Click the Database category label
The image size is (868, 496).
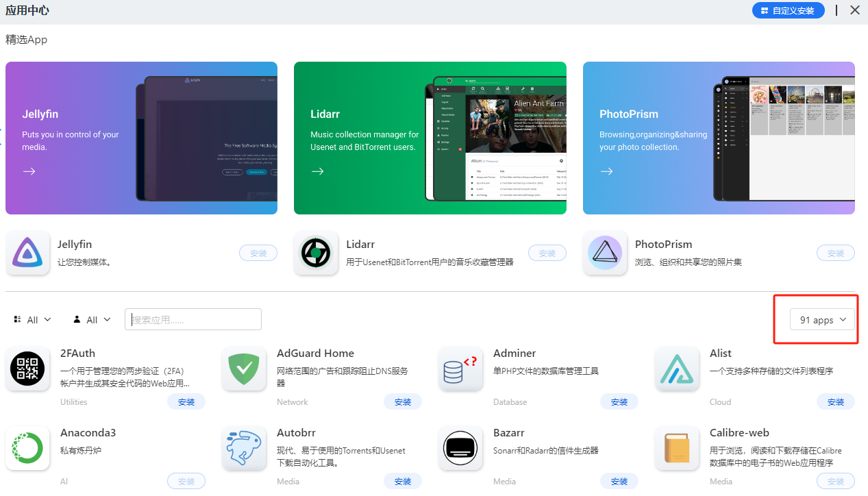[x=510, y=402]
